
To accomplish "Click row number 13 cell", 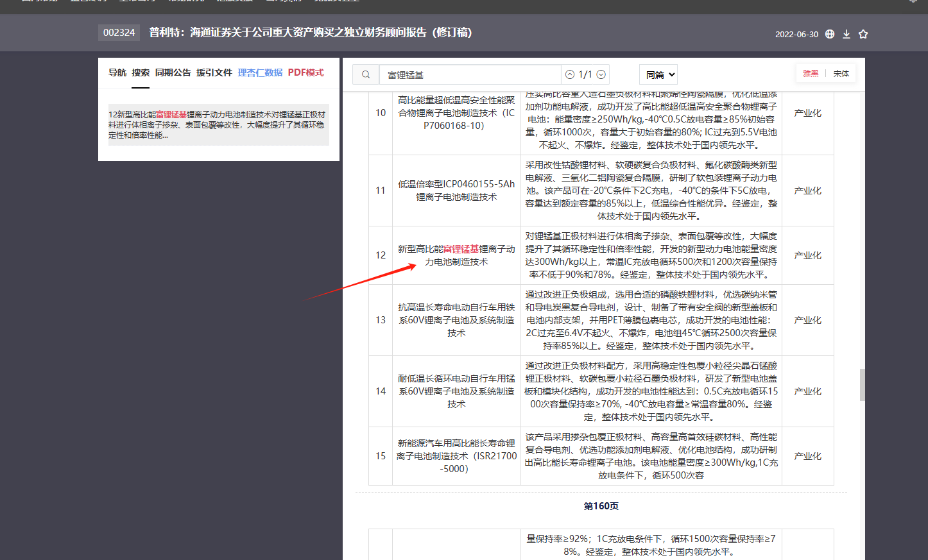I will (381, 320).
